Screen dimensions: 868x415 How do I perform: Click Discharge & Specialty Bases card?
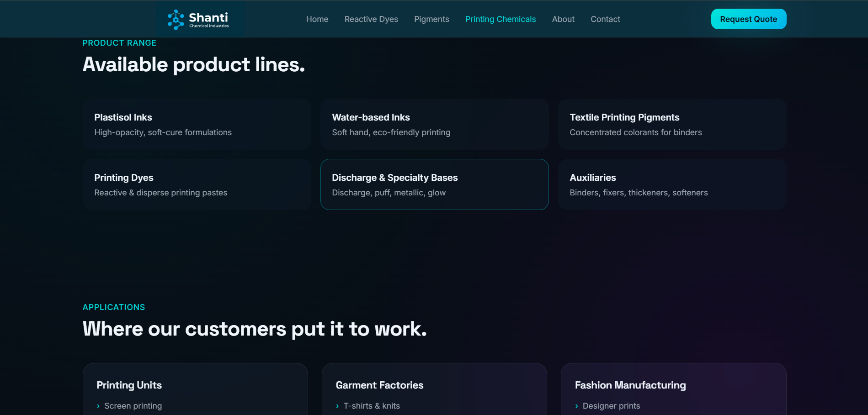(x=435, y=184)
